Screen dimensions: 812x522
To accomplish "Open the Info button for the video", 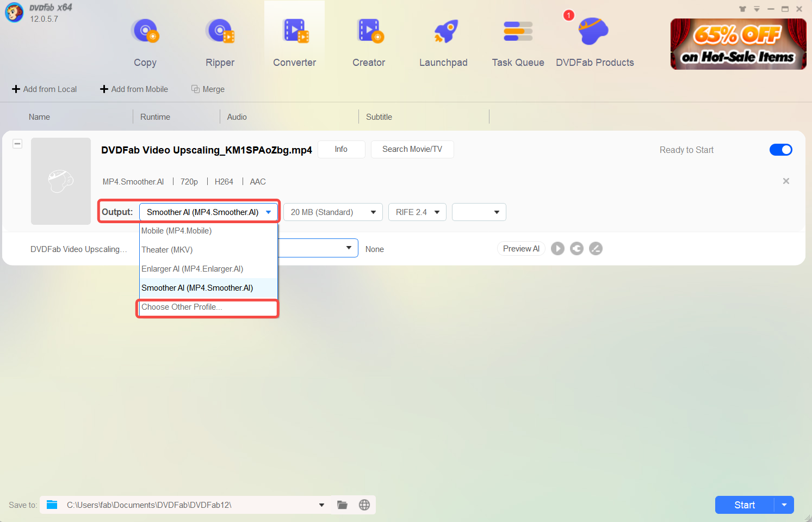I will tap(341, 149).
